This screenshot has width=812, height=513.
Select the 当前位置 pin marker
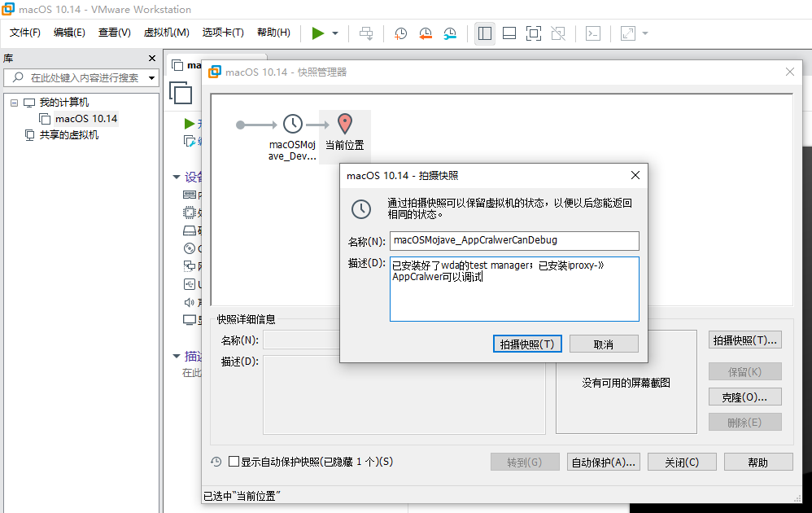[x=345, y=125]
